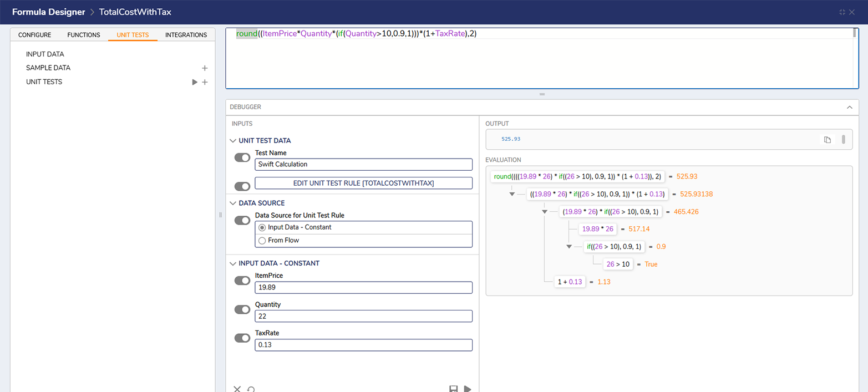The image size is (868, 392).
Task: Click the exit fullscreen icon in title bar
Action: coord(842,12)
